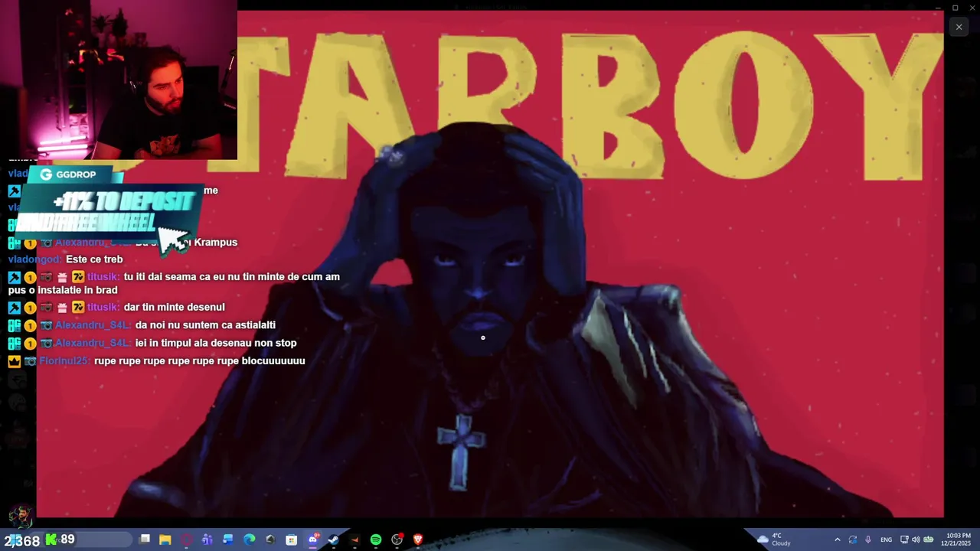
Task: Switch the ENG input language indicator
Action: [886, 540]
